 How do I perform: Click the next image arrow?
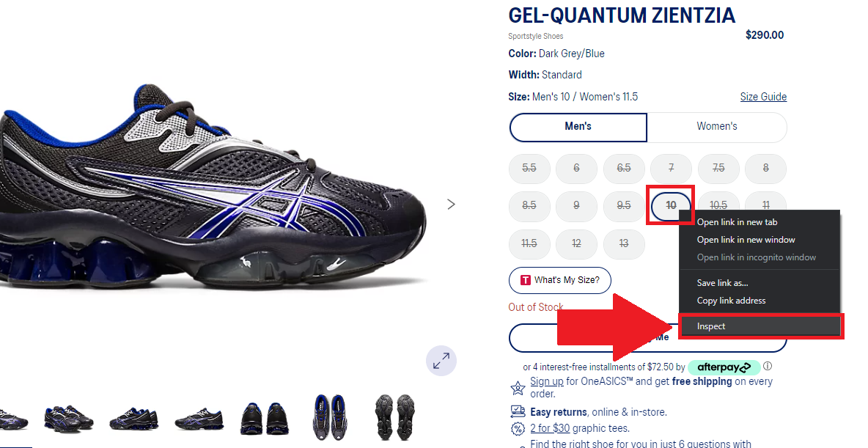pos(451,204)
